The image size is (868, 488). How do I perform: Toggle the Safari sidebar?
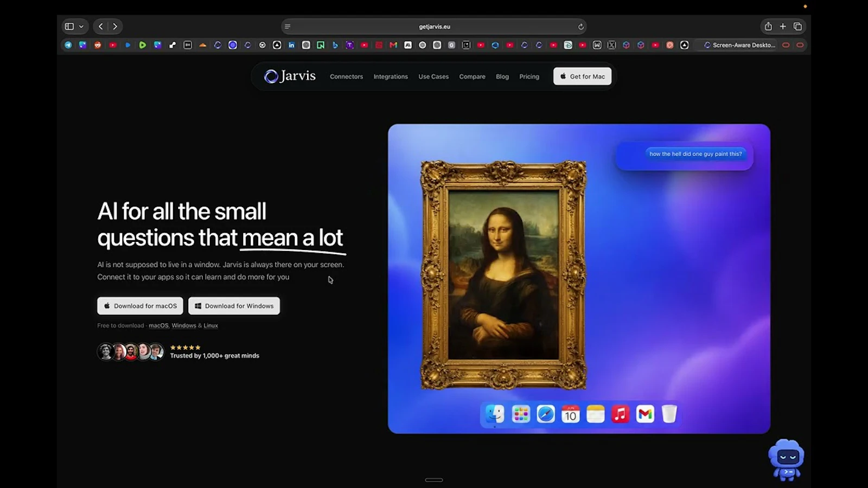point(69,26)
